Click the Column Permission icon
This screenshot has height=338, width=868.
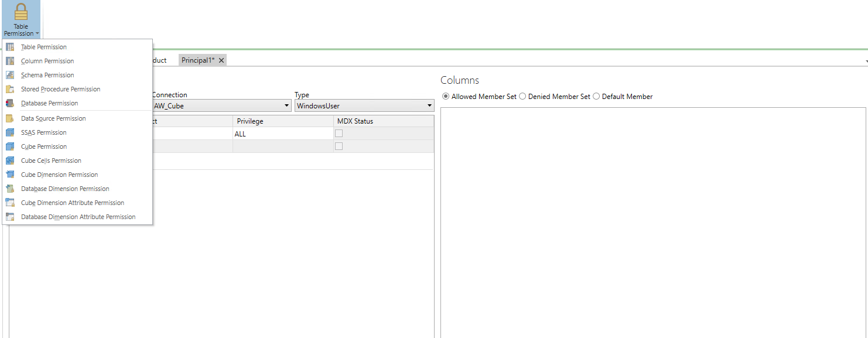10,61
